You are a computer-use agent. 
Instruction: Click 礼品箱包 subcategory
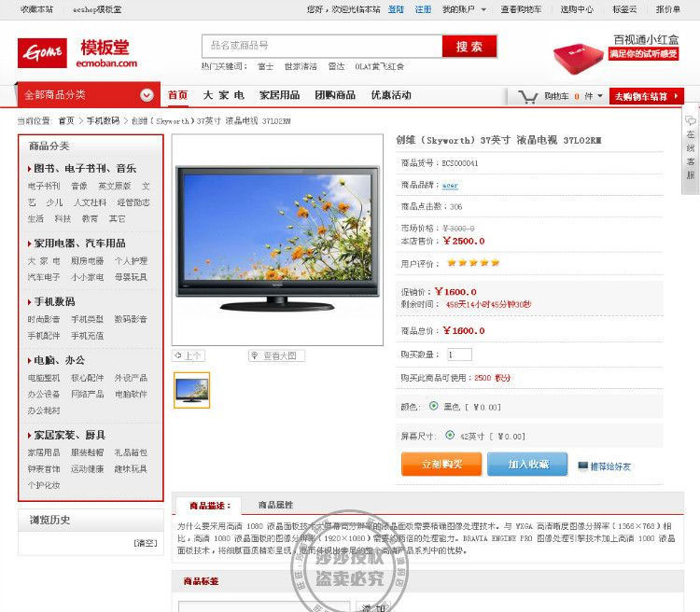coord(131,452)
